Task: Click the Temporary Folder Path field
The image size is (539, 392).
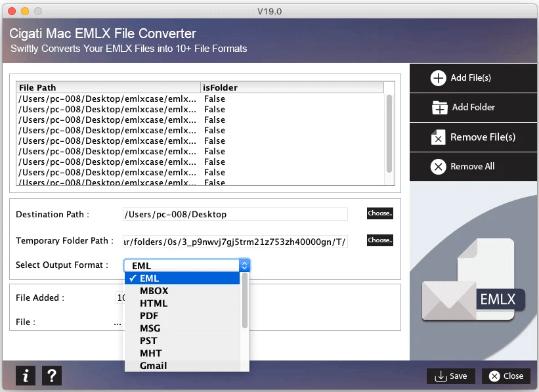Action: 235,242
